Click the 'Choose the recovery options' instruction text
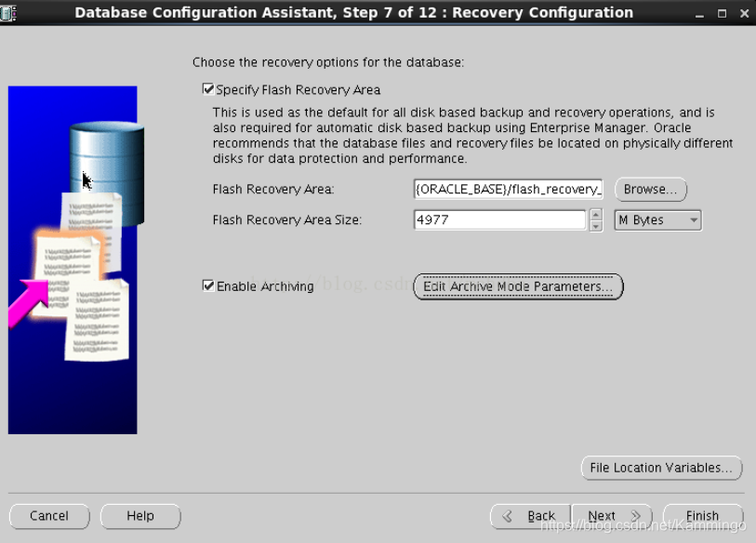The image size is (756, 543). (328, 62)
